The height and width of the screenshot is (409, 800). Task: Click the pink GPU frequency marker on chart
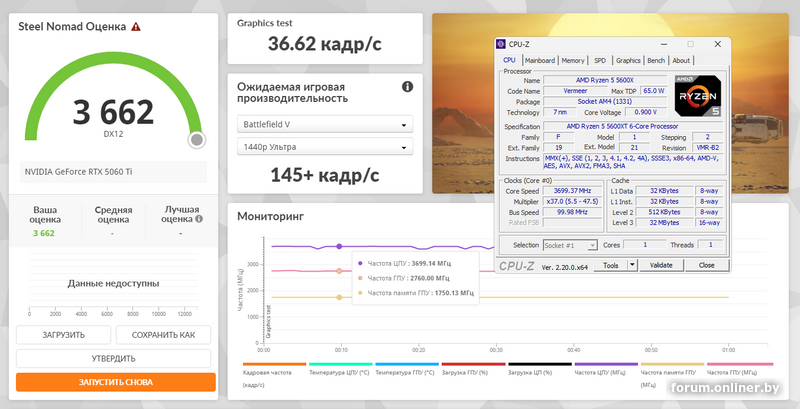pyautogui.click(x=339, y=271)
